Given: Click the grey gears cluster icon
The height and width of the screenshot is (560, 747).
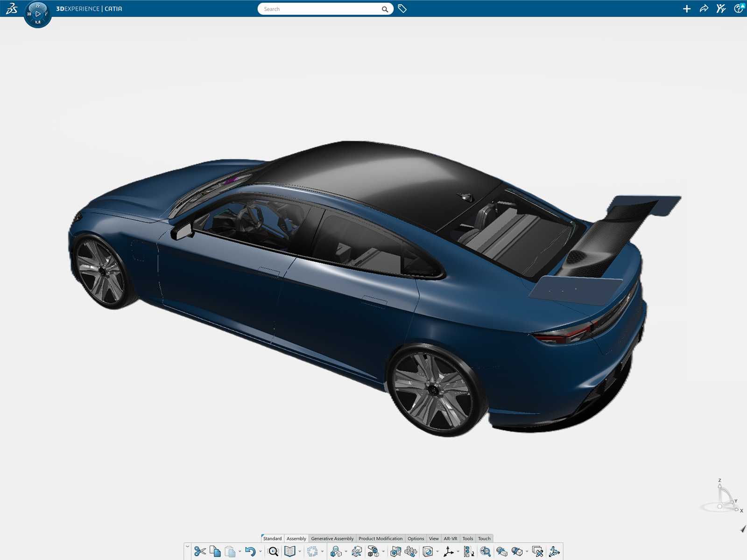Looking at the screenshot, I should (411, 552).
